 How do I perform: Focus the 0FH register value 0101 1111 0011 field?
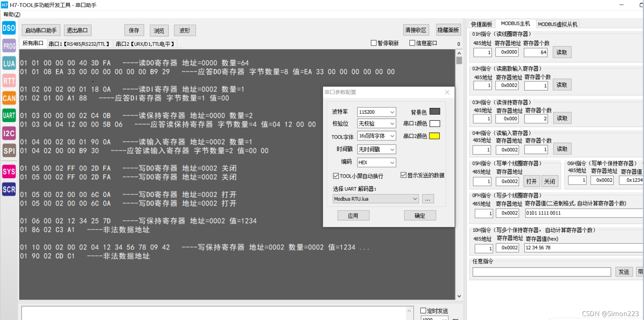584,213
